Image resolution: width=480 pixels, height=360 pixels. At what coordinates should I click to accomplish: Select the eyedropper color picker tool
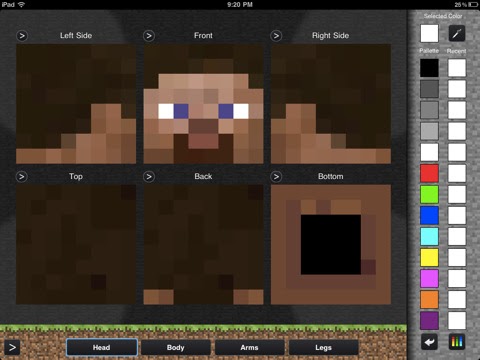[x=457, y=33]
